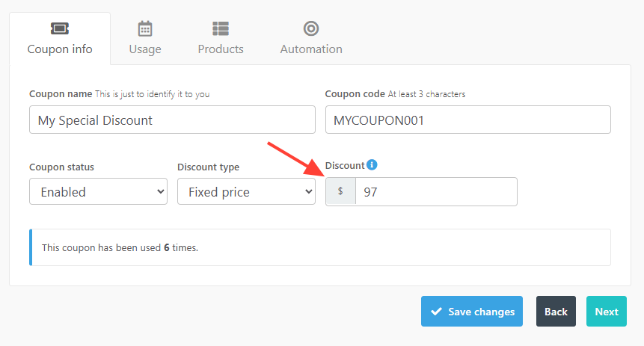Click the target icon above Automation
The height and width of the screenshot is (346, 644).
point(311,28)
